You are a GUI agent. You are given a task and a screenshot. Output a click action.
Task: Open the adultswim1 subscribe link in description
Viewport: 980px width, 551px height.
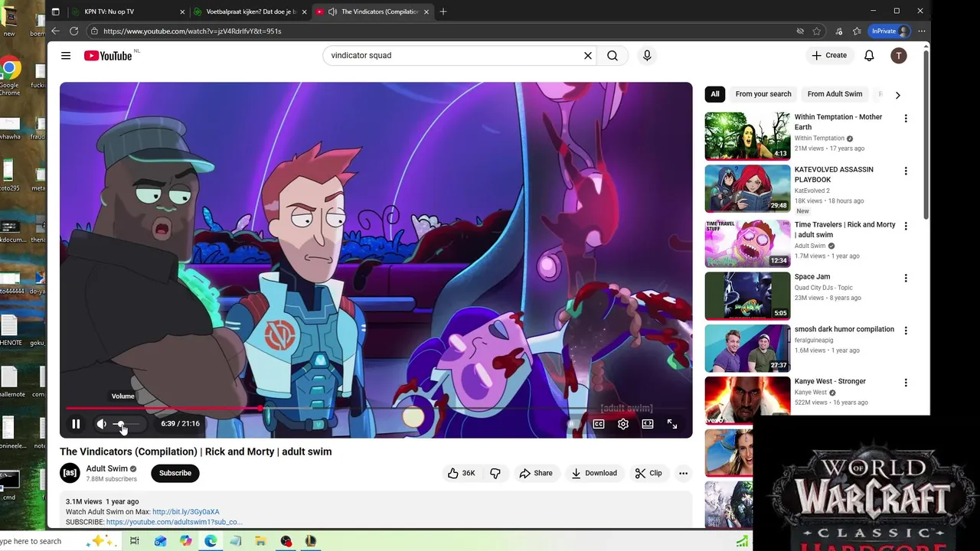coord(175,522)
